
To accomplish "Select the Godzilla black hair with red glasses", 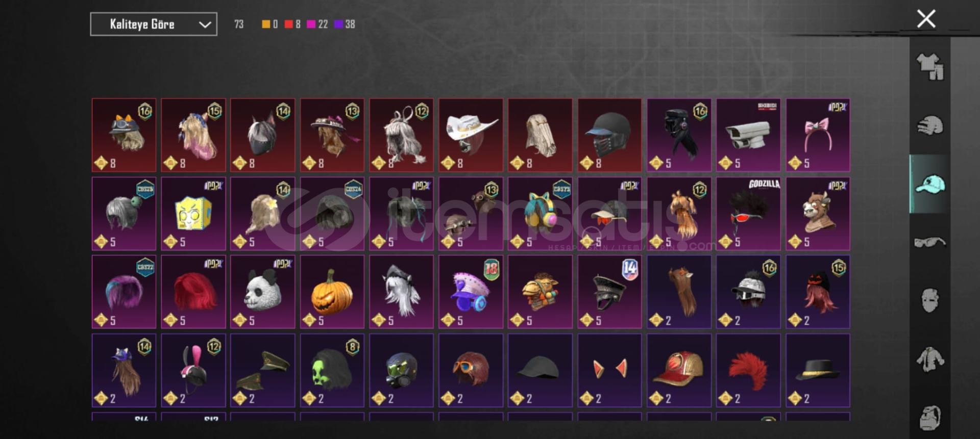I will coord(748,214).
